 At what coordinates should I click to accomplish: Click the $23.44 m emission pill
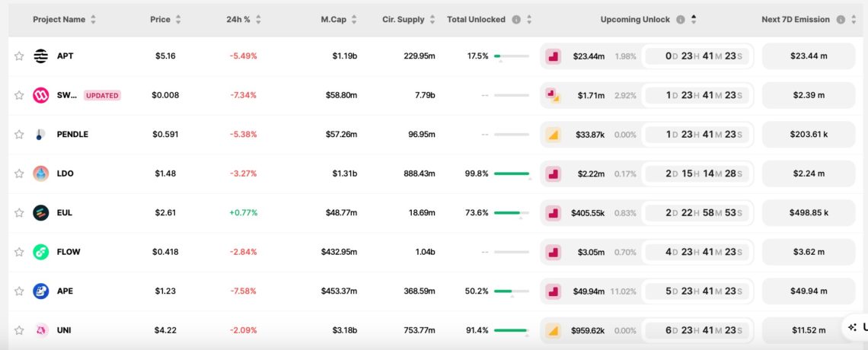click(x=809, y=56)
